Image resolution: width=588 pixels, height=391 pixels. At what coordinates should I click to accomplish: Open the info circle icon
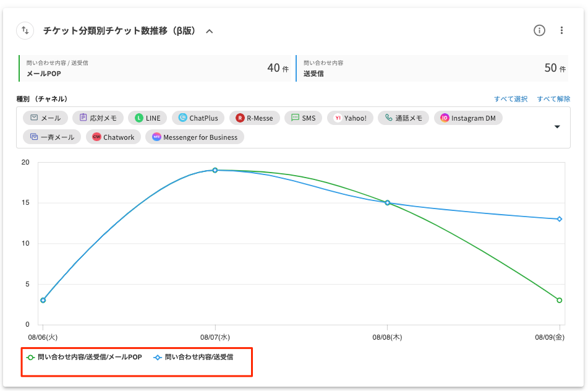pyautogui.click(x=539, y=30)
